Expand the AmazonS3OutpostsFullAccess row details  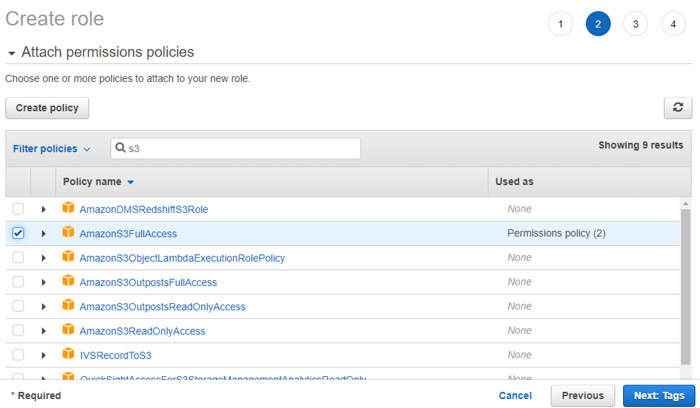tap(43, 282)
